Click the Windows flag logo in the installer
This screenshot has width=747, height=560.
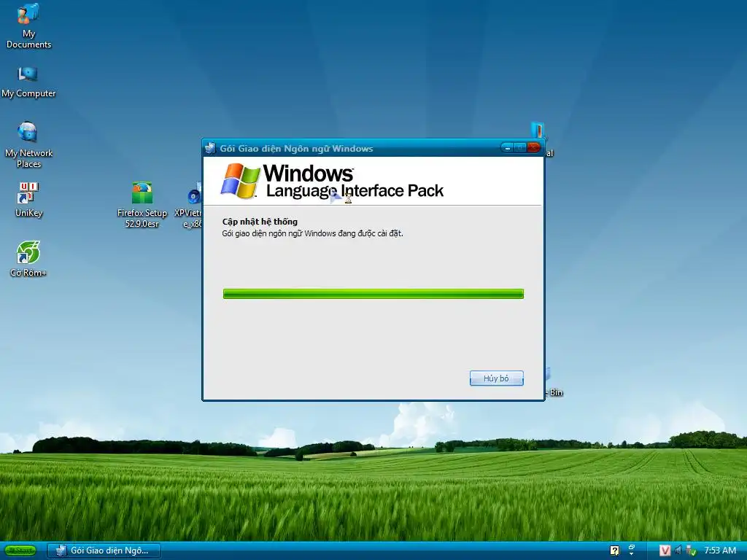point(240,181)
